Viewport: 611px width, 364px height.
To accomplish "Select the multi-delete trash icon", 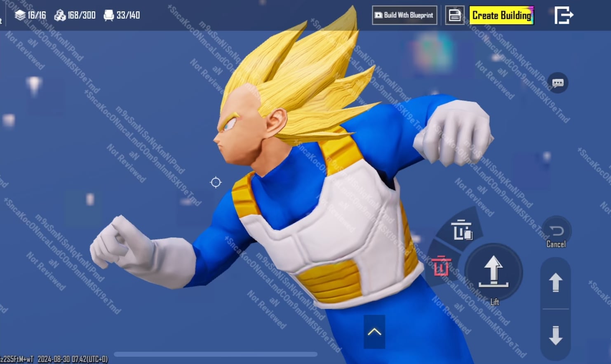I will coord(462,230).
